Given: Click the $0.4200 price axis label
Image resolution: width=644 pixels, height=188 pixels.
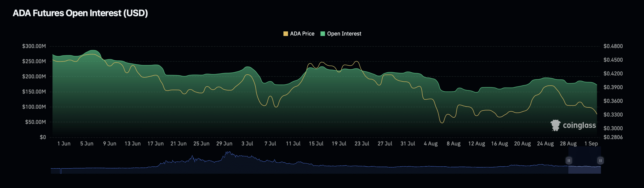Looking at the screenshot, I should (613, 74).
